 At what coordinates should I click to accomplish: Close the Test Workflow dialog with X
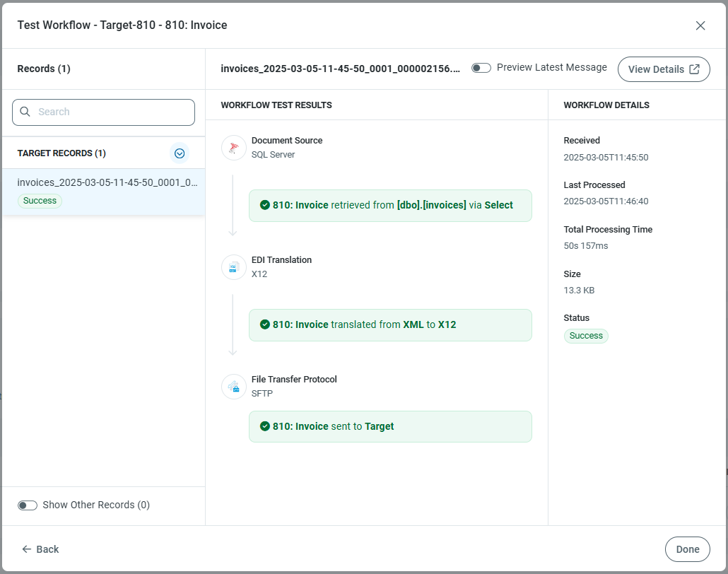coord(700,25)
